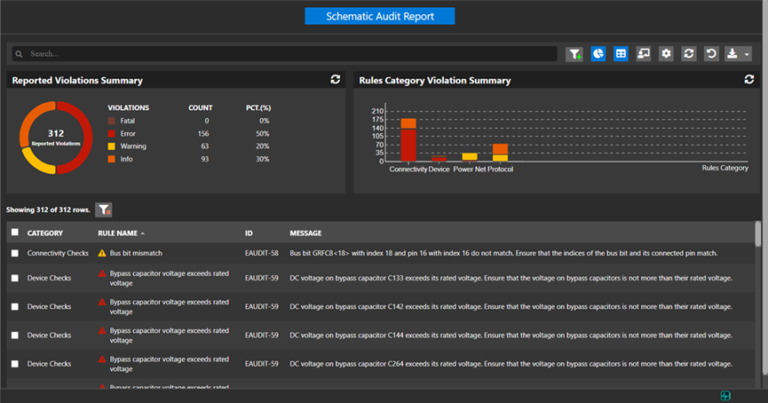Click the ID column header
This screenshot has height=403, width=768.
click(x=250, y=233)
